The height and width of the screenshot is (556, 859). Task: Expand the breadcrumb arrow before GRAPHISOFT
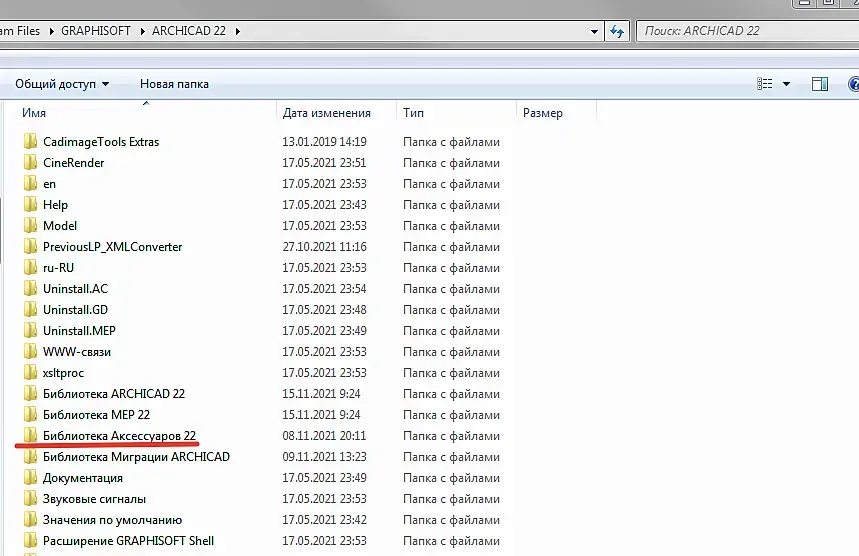click(51, 31)
